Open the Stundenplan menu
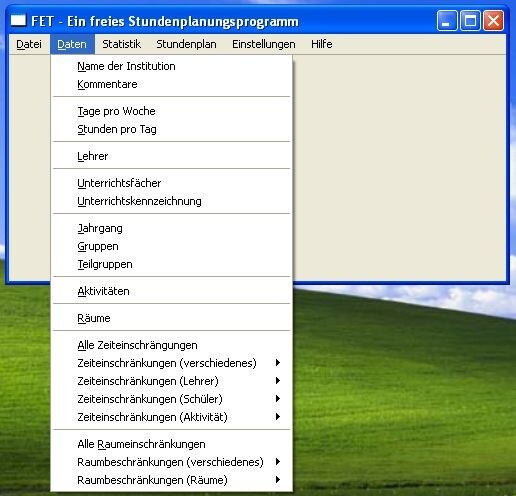 (186, 44)
